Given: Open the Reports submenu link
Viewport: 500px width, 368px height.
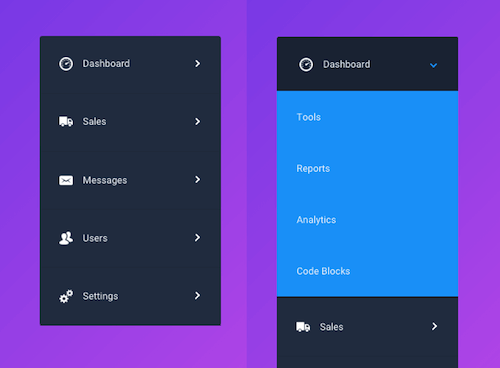Looking at the screenshot, I should point(313,169).
